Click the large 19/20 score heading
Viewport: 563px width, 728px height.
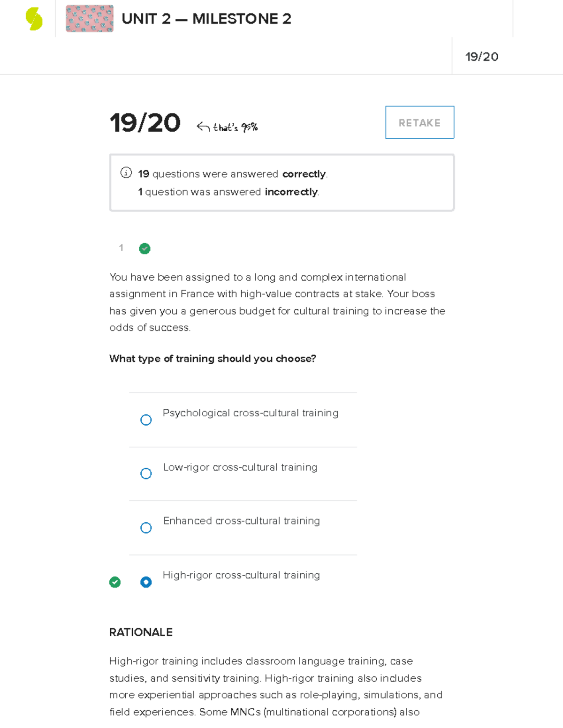(x=145, y=123)
